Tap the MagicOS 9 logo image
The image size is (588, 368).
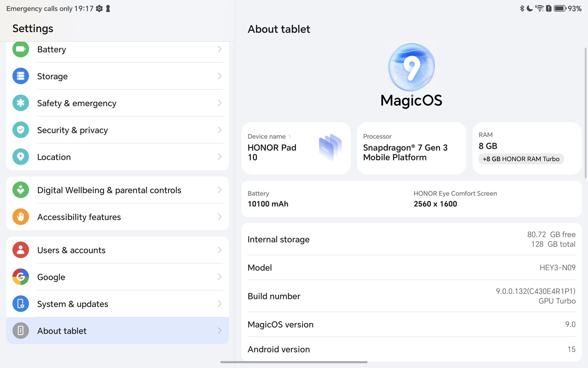pos(411,67)
